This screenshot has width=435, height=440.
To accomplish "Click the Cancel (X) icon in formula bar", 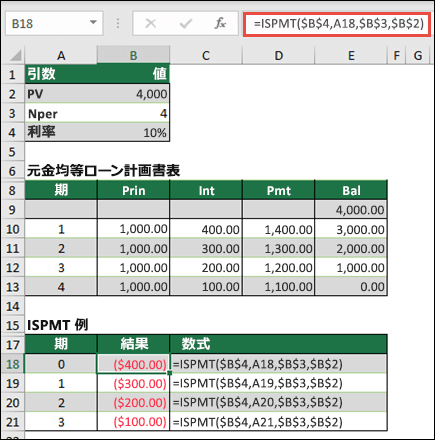I will coord(151,23).
